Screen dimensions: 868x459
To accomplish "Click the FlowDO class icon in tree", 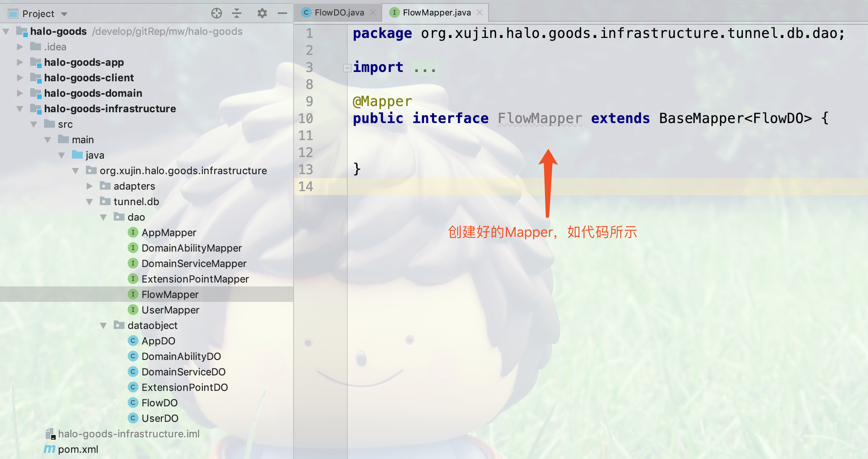I will [133, 402].
